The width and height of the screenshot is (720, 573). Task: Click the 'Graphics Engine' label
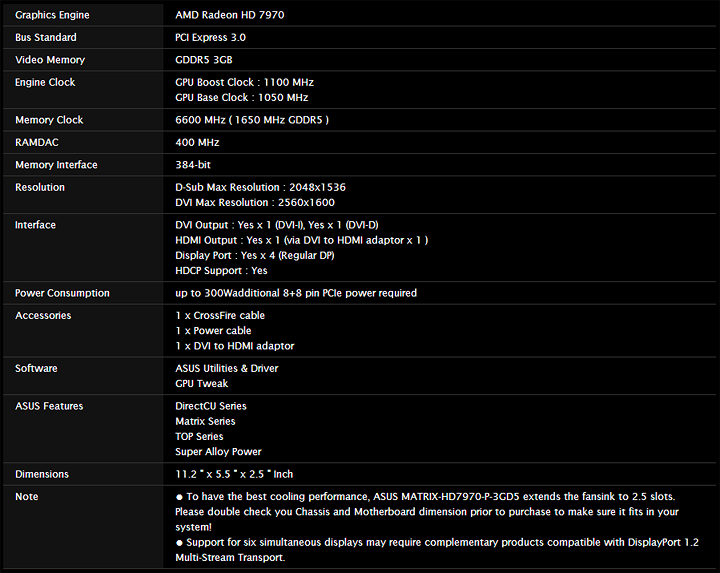(x=52, y=15)
